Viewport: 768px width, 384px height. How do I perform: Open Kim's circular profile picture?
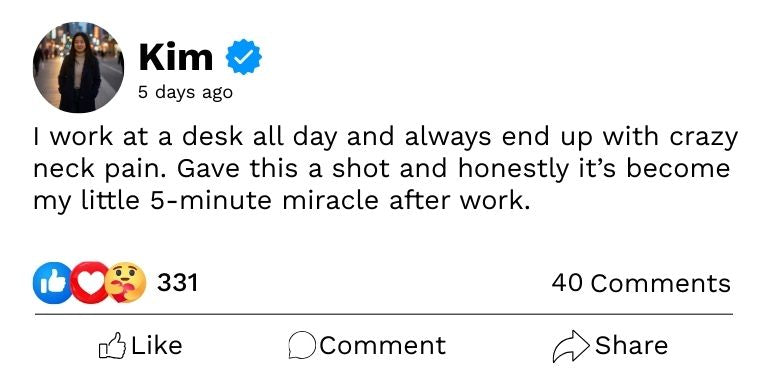point(78,67)
